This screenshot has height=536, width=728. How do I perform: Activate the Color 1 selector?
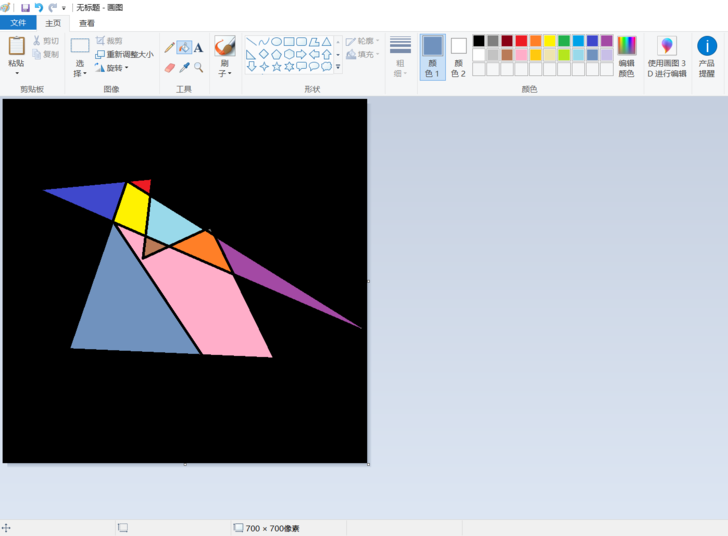[x=433, y=57]
